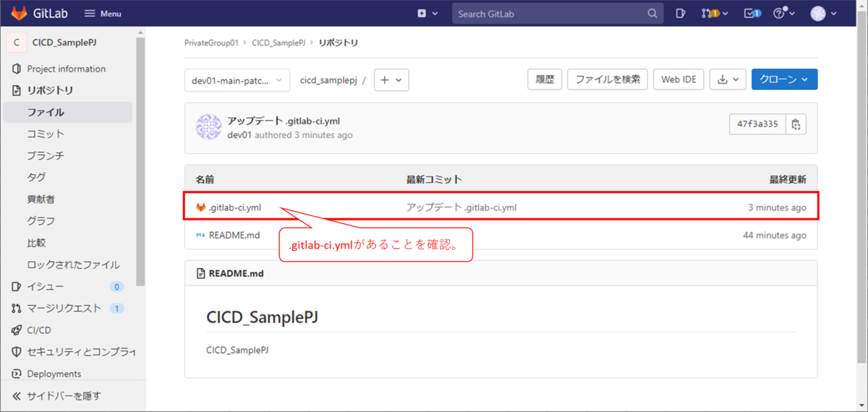Click cicd_samplepj path link
The width and height of the screenshot is (868, 412).
point(328,80)
